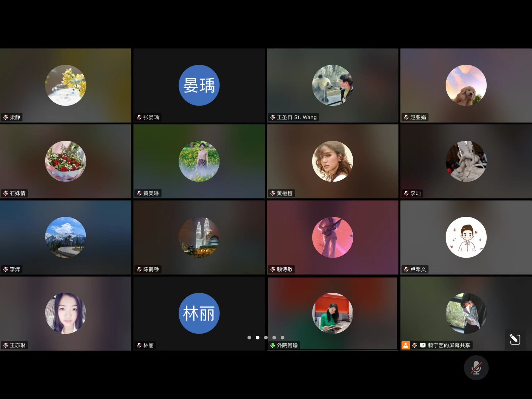Click the 石姝倩 name label

click(x=17, y=193)
